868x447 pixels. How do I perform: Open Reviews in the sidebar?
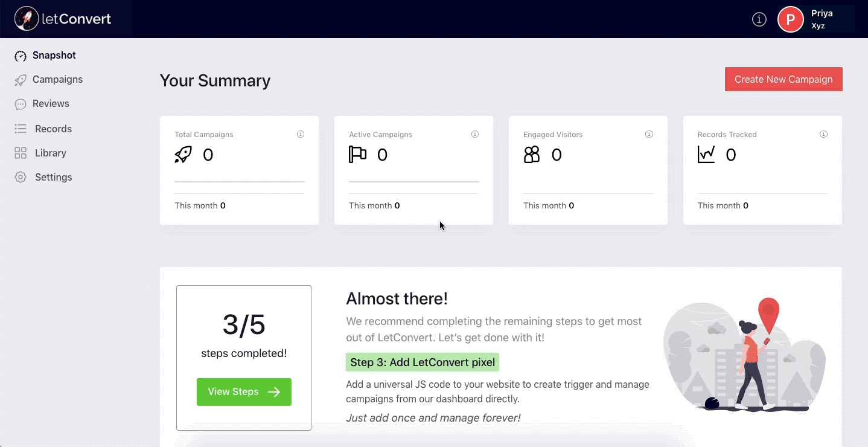[x=51, y=104]
